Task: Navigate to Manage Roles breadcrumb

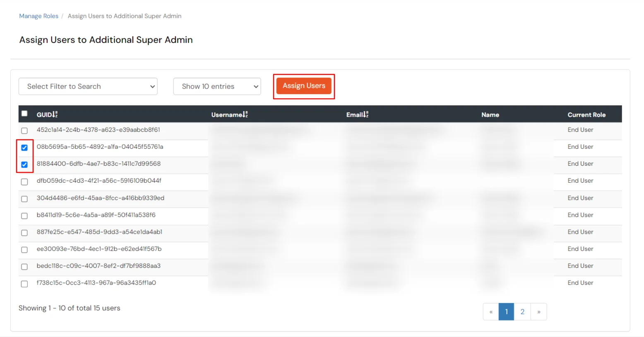Action: click(38, 16)
